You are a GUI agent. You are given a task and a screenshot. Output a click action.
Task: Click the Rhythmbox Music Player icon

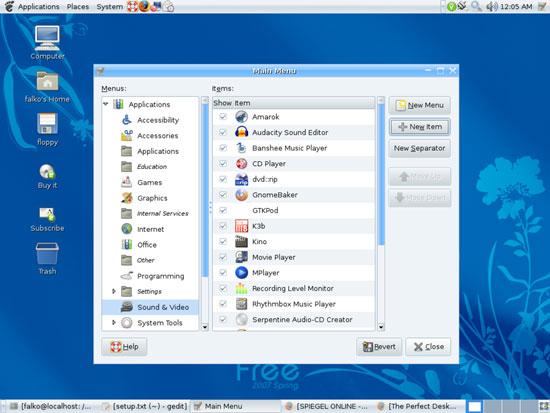coord(241,304)
